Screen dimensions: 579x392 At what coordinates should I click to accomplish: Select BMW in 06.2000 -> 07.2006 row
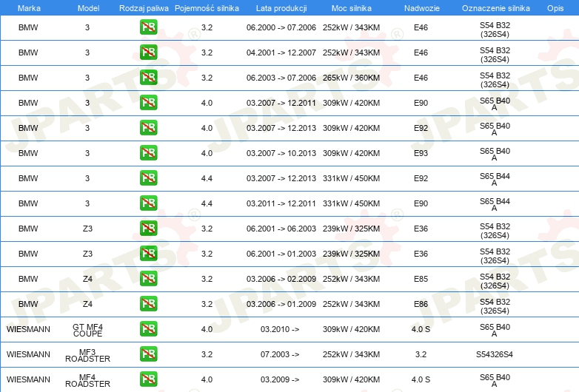[28, 27]
